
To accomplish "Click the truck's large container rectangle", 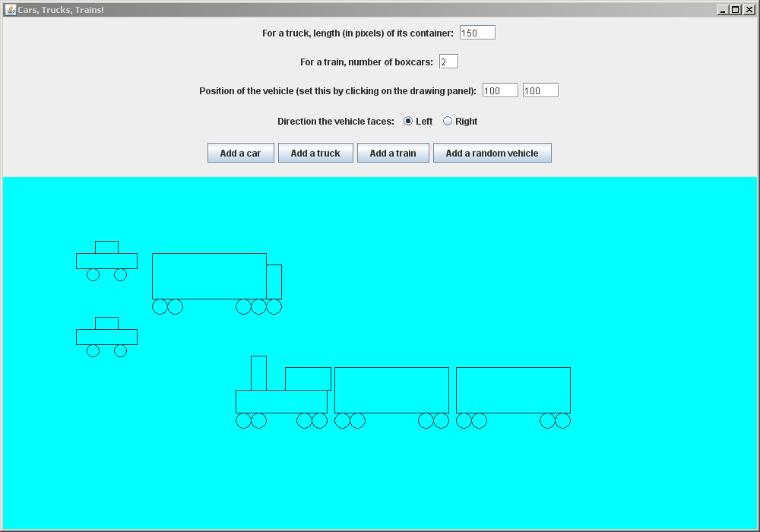I will coord(209,276).
